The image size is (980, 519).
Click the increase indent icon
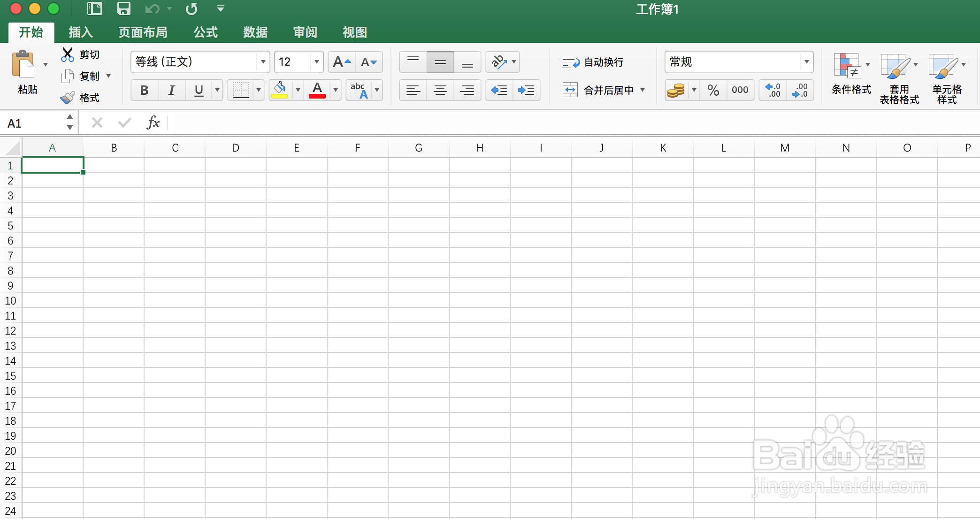tap(526, 90)
